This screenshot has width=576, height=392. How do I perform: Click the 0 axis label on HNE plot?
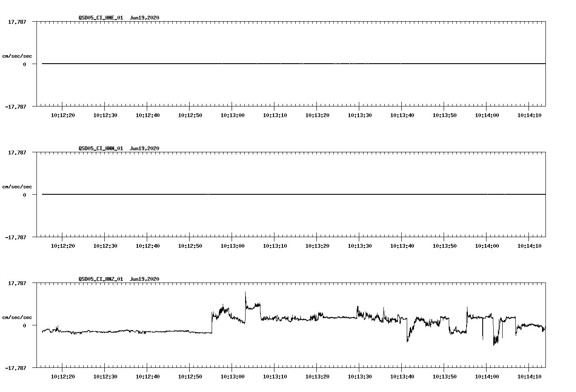click(25, 64)
